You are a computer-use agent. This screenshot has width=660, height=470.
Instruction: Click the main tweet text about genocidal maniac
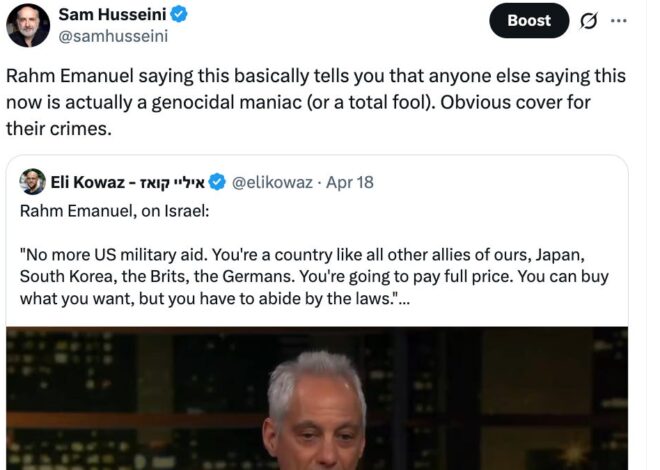tap(316, 102)
